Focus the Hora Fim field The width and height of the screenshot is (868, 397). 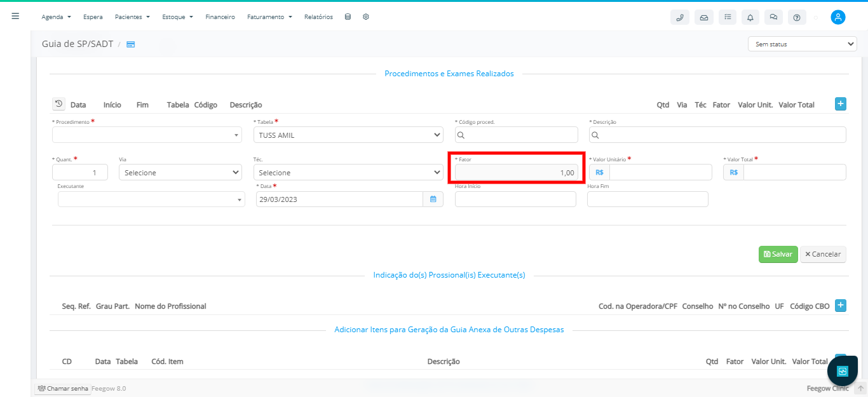(x=648, y=199)
